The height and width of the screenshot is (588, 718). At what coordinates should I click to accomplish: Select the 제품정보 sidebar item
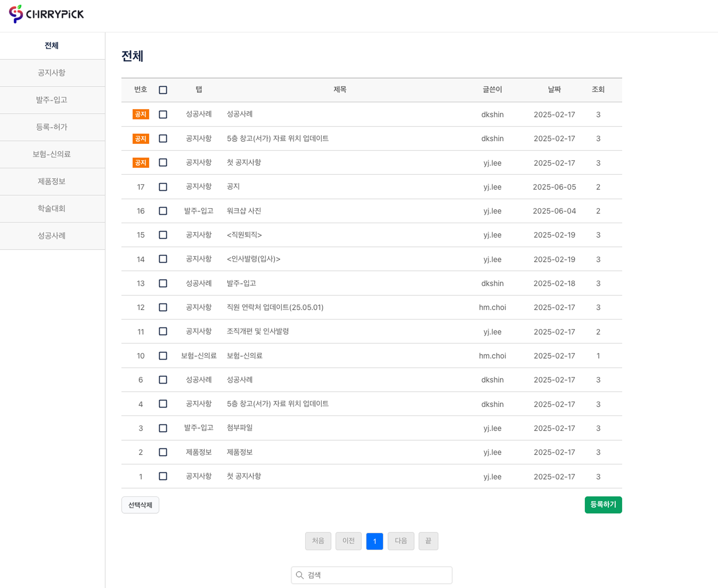[52, 182]
